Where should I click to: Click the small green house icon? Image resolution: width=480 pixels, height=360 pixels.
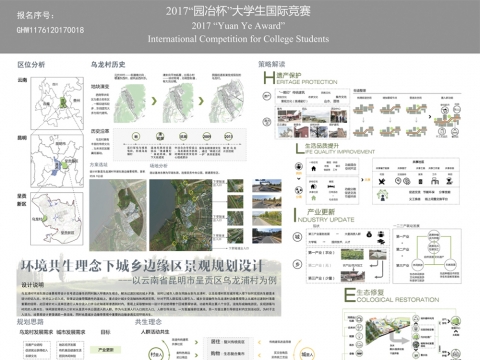pyautogui.click(x=313, y=198)
